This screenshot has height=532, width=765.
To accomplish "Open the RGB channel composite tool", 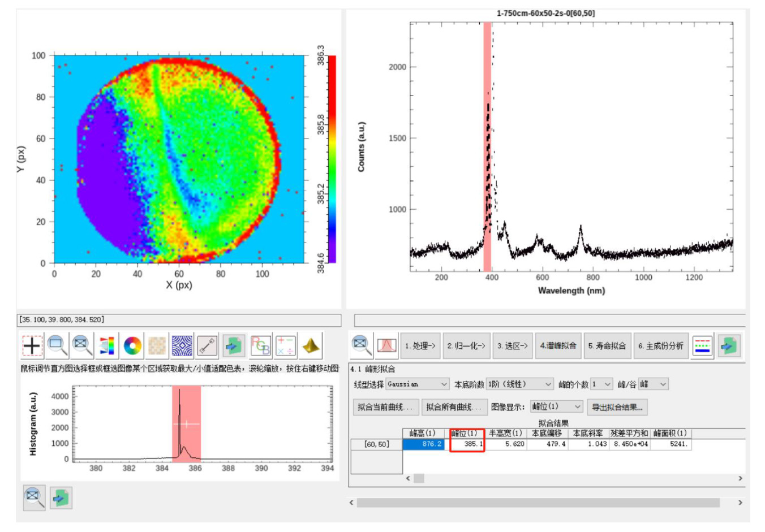I will (x=260, y=345).
